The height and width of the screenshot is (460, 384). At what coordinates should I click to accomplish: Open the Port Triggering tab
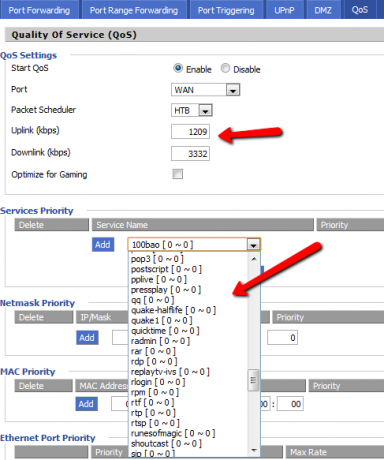(x=226, y=10)
